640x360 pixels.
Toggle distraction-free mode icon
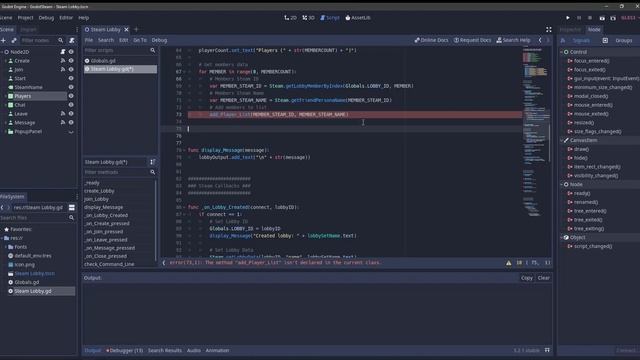[549, 29]
